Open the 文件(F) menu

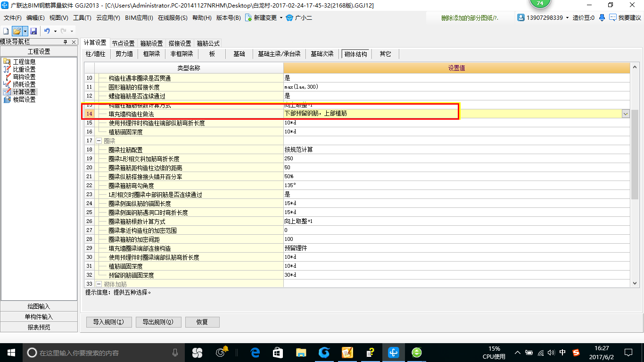13,18
